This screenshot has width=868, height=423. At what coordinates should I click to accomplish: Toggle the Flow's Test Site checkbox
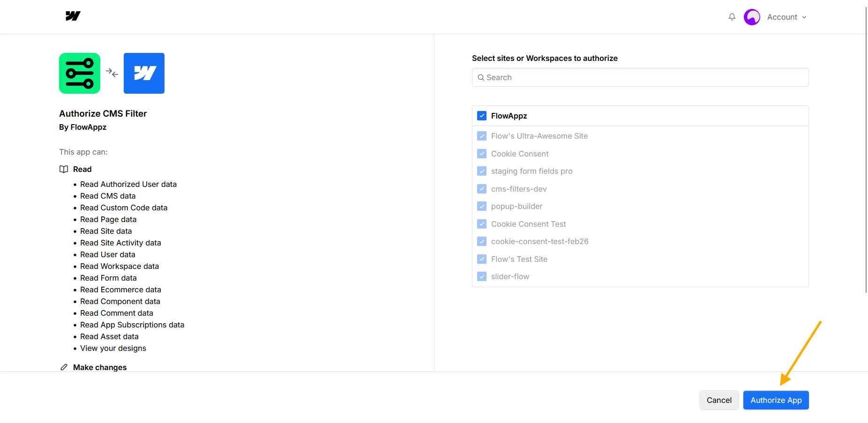(x=482, y=259)
